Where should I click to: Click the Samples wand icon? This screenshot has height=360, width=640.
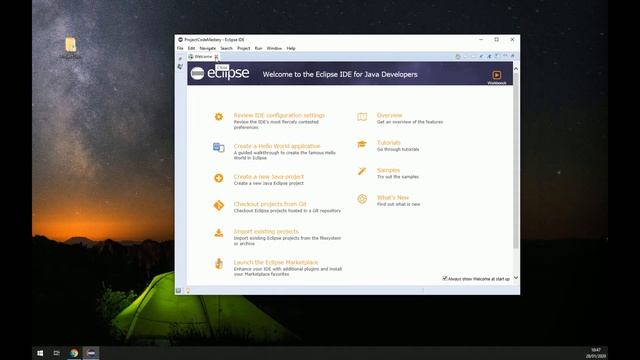click(x=362, y=171)
